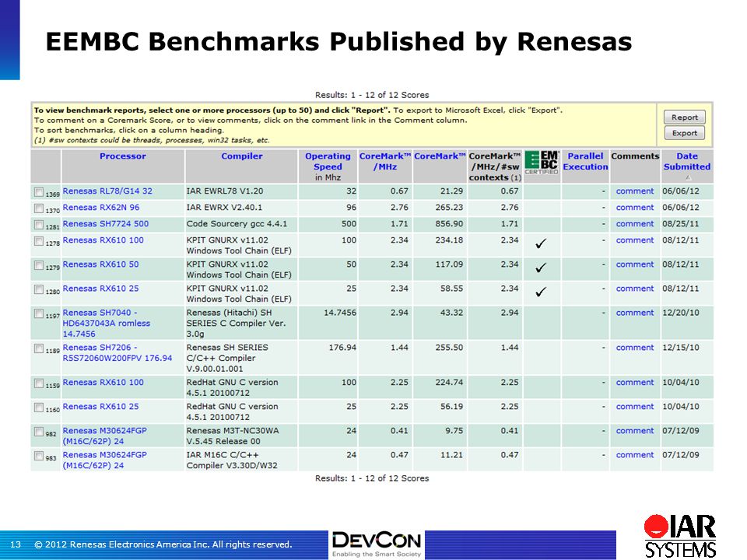This screenshot has width=747, height=560.
Task: Click the Report button
Action: click(685, 117)
